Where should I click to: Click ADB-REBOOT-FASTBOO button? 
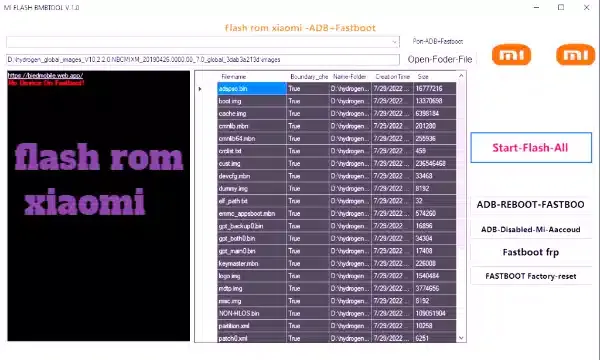tap(531, 205)
